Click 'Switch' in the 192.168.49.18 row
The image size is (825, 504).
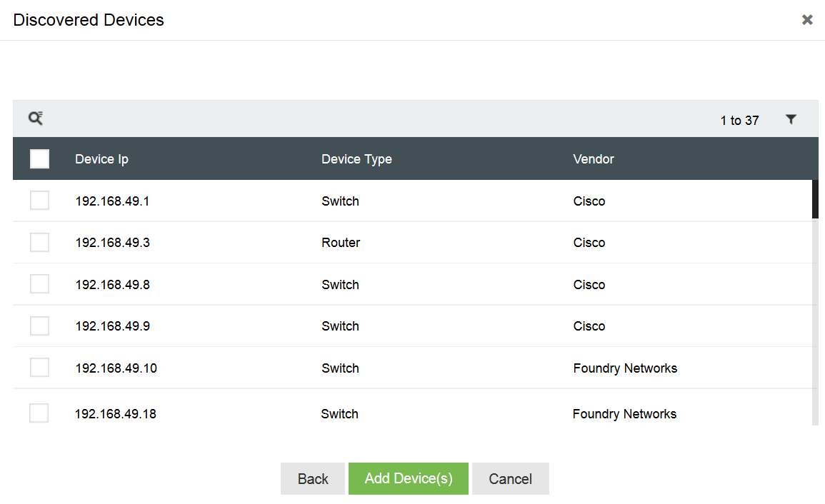coord(340,414)
